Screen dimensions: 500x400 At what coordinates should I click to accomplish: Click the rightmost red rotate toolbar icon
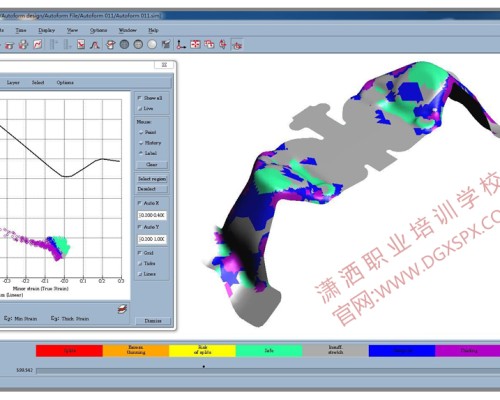click(237, 45)
